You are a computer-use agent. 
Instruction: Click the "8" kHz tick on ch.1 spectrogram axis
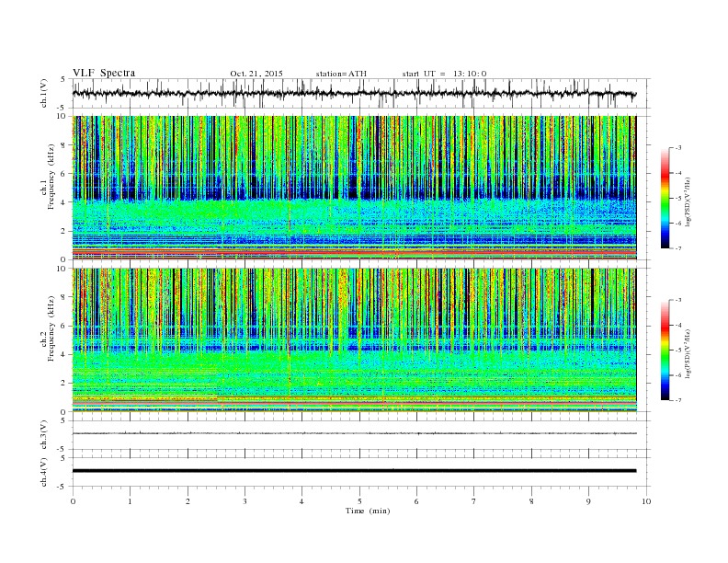[64, 145]
